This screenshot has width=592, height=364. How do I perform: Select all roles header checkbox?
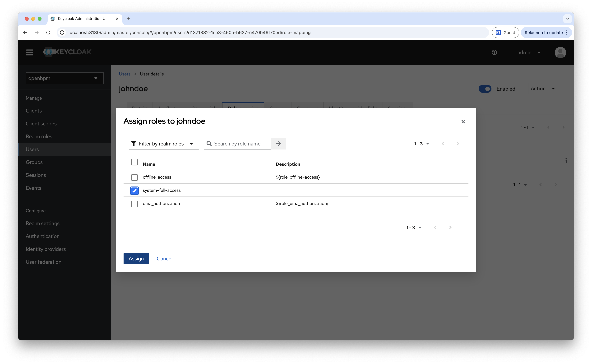[x=134, y=162]
